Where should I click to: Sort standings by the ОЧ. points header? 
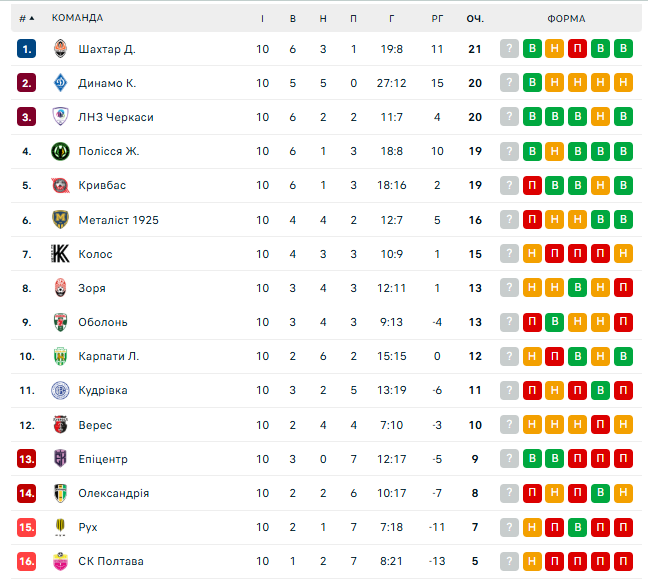pyautogui.click(x=475, y=18)
